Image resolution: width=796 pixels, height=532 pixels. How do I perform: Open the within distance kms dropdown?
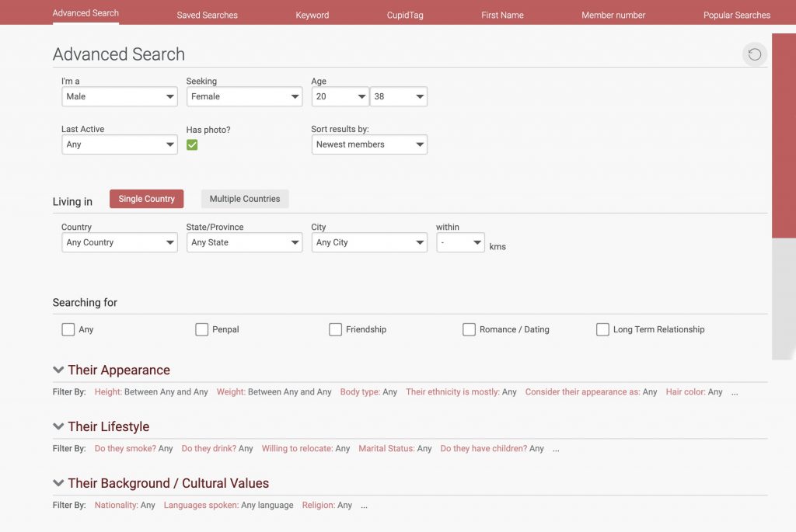460,242
